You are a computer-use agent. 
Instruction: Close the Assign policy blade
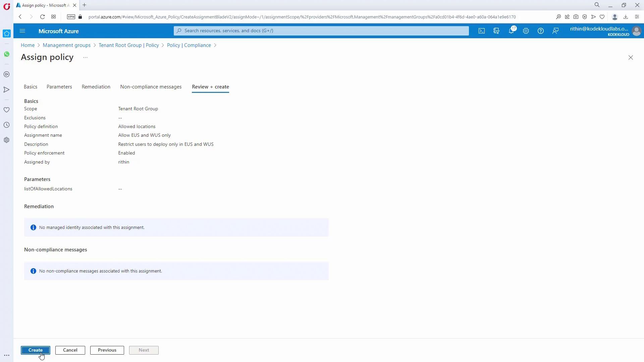point(631,58)
